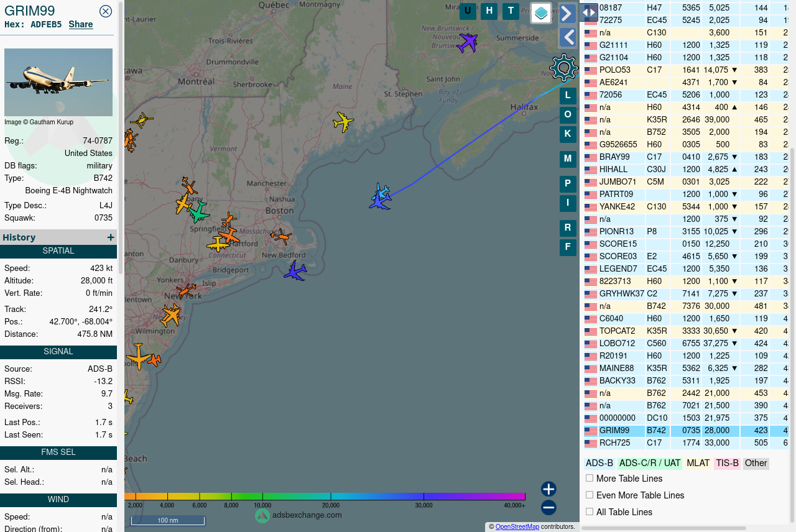Toggle the P map option button

(x=568, y=184)
